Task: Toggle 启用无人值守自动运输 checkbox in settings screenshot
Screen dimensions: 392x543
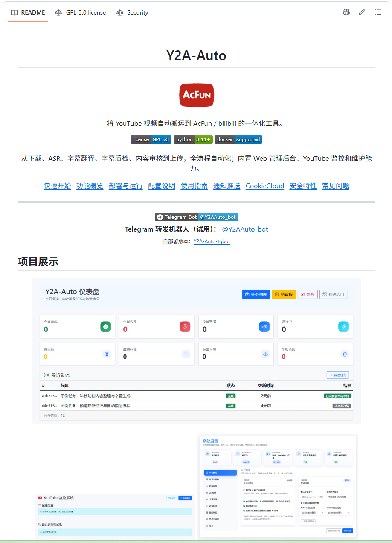Action: pyautogui.click(x=244, y=490)
